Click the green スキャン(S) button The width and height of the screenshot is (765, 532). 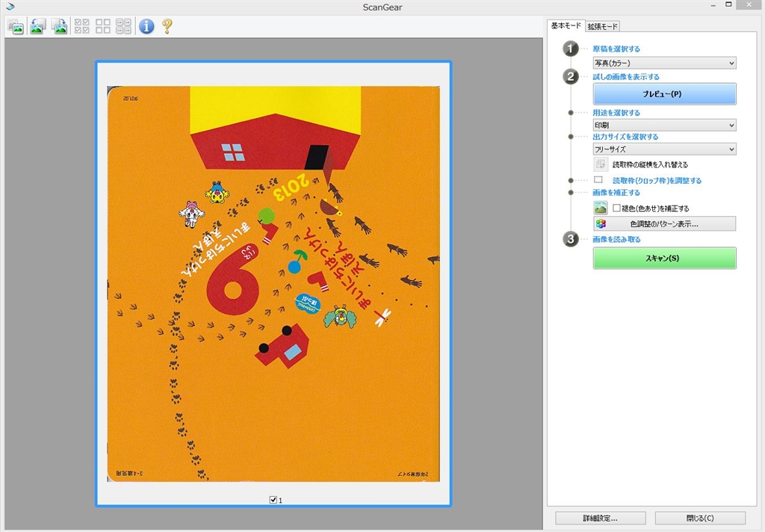click(664, 259)
